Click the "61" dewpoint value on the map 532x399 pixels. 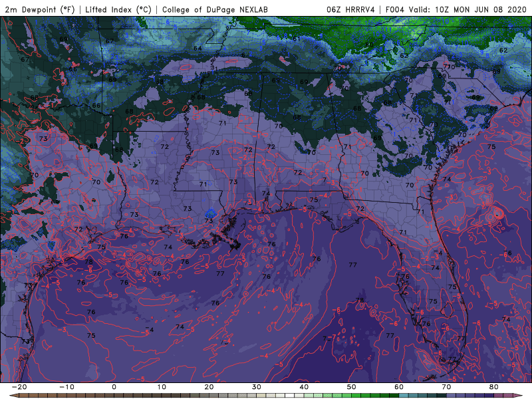[x=296, y=39]
